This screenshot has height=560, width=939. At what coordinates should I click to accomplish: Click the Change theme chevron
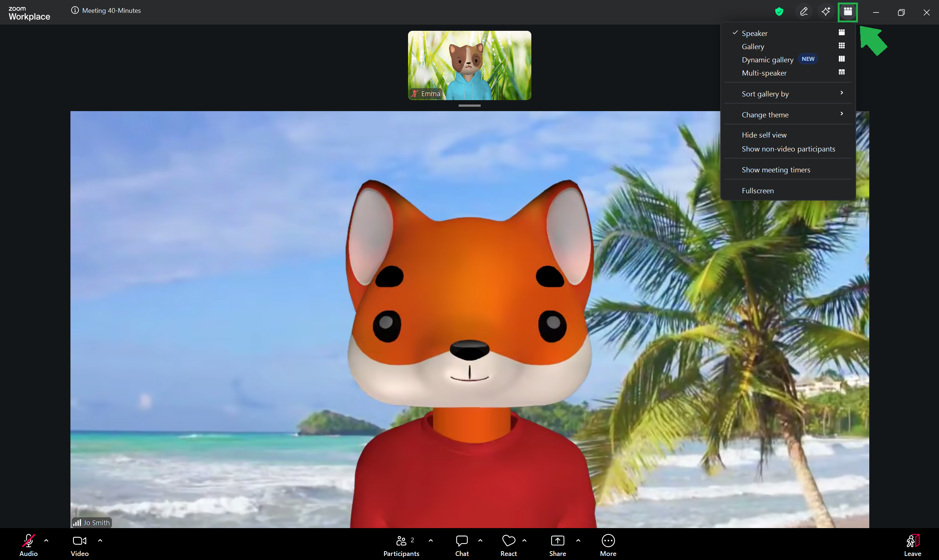842,114
